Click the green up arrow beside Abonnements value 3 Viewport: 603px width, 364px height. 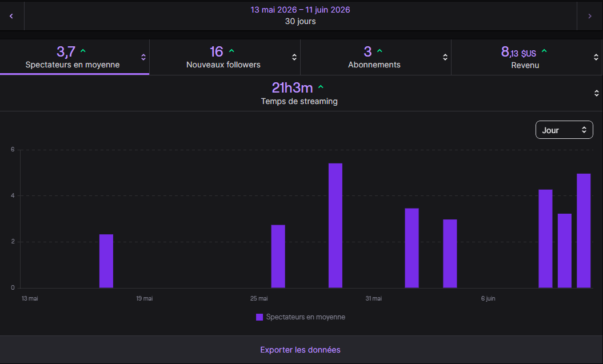380,51
